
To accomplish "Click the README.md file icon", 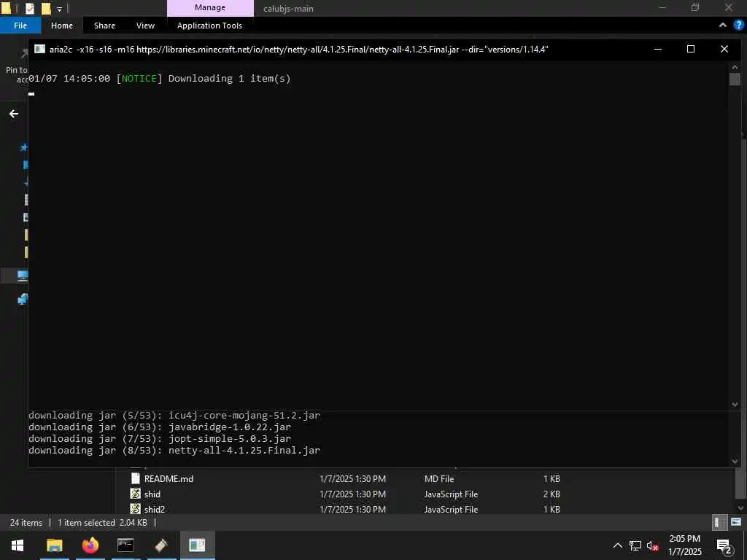I will (135, 478).
